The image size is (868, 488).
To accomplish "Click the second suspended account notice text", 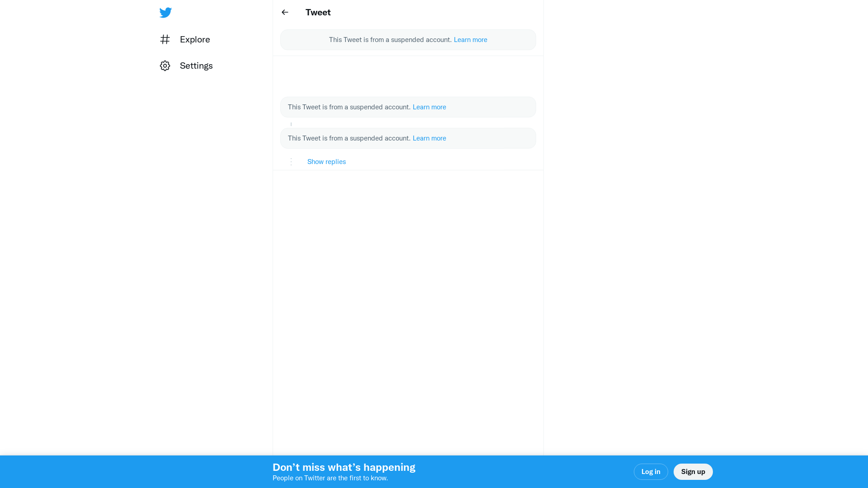I will 349,107.
